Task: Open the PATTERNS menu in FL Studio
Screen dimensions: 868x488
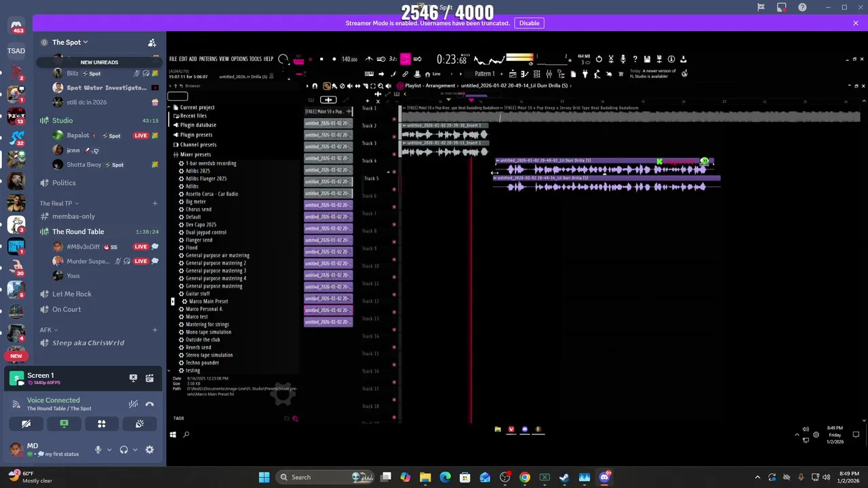Action: [208, 59]
